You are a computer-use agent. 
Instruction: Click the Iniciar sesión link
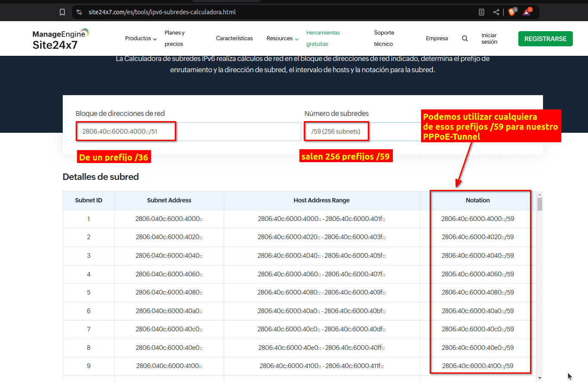[x=489, y=38]
